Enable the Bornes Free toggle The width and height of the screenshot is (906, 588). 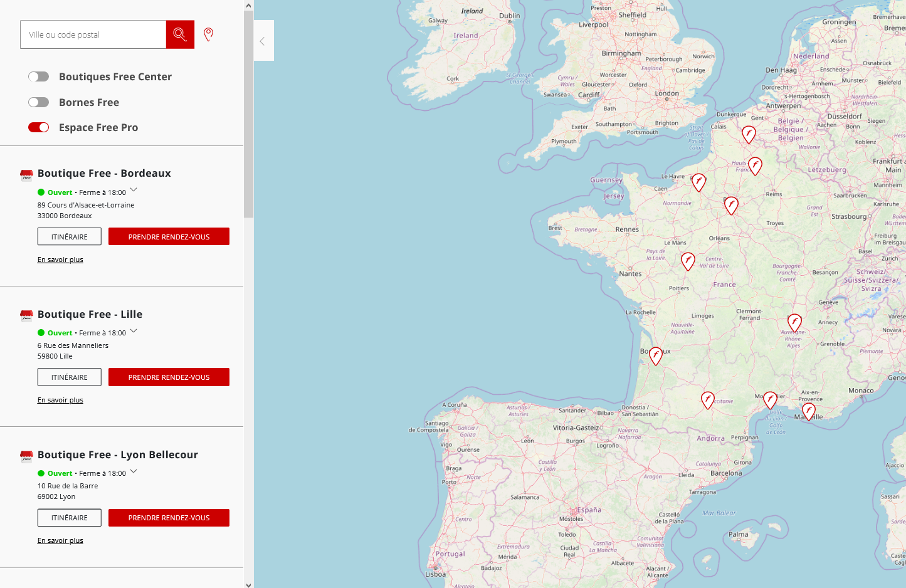pyautogui.click(x=38, y=102)
